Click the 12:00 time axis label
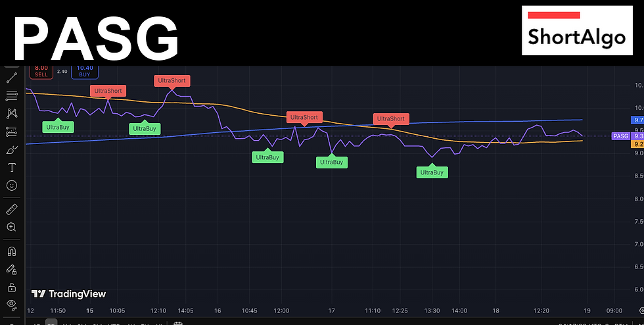Screen dimensions: 644x325 pos(281,311)
